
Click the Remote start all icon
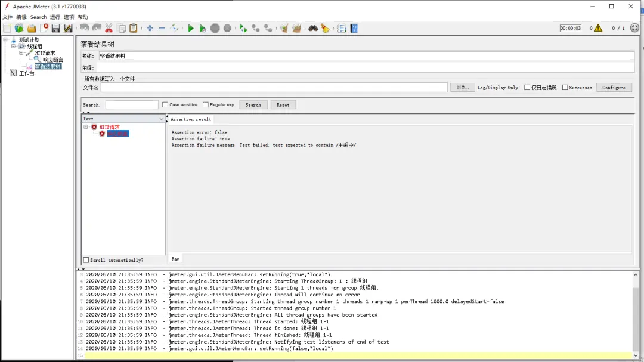click(243, 29)
